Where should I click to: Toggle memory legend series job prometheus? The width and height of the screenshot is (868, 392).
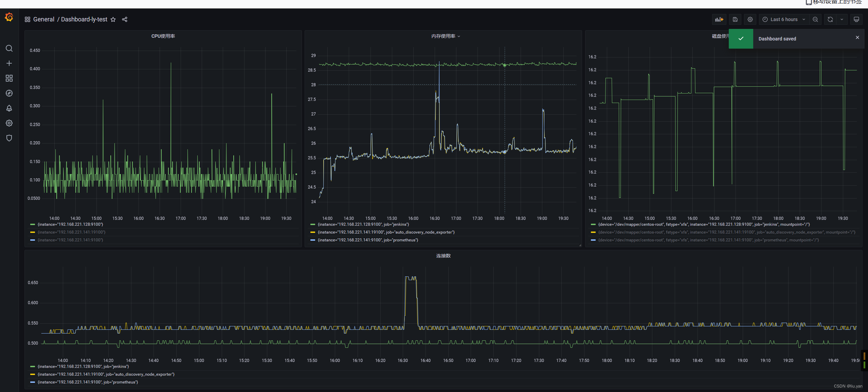pyautogui.click(x=368, y=240)
